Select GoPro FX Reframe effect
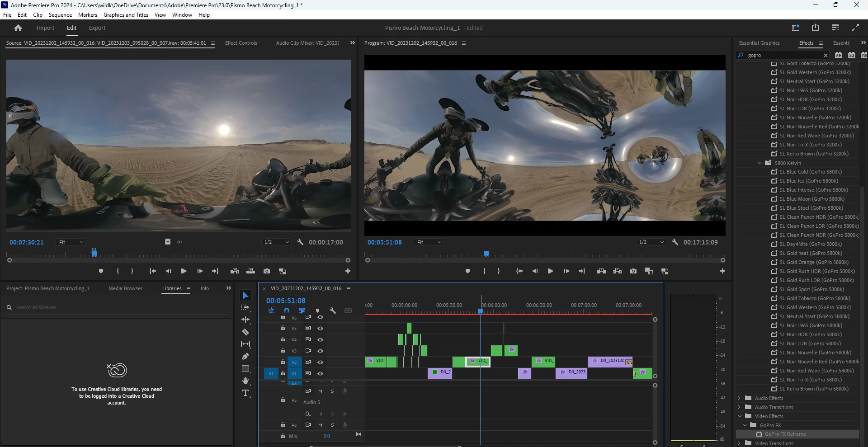Image resolution: width=868 pixels, height=447 pixels. (785, 434)
